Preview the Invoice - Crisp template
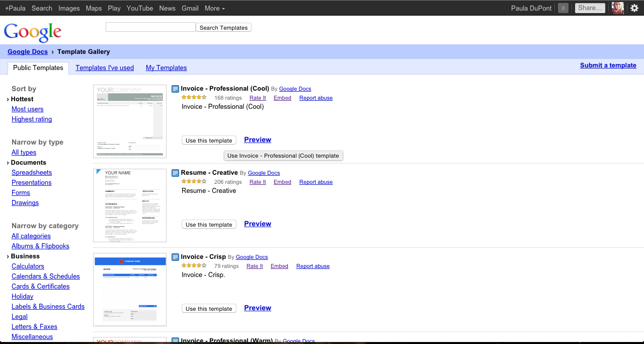644x344 pixels. tap(258, 308)
